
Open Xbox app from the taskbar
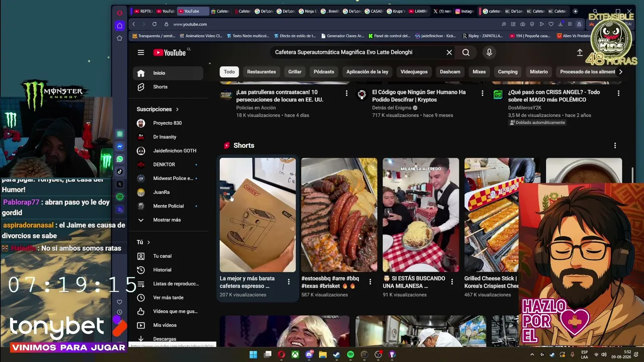point(295,354)
